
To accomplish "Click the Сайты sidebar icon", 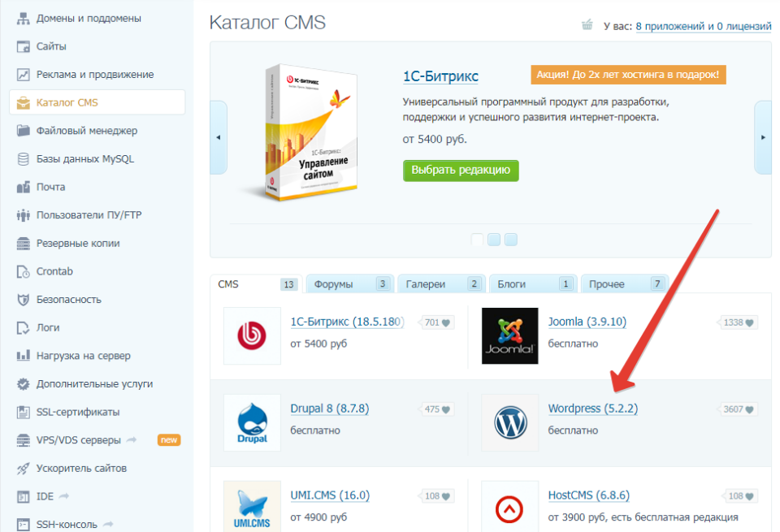I will click(23, 46).
